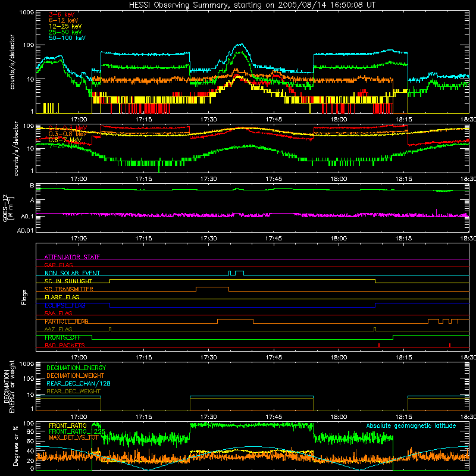476x476 pixels.
Task: Click the BAD_PACKETS spike near 18:09
Action: click(x=379, y=345)
